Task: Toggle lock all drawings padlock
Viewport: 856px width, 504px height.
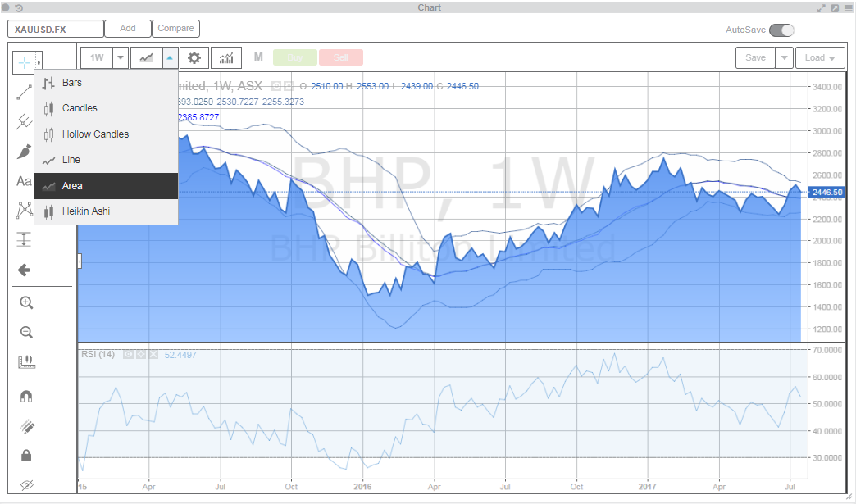Action: [x=26, y=456]
